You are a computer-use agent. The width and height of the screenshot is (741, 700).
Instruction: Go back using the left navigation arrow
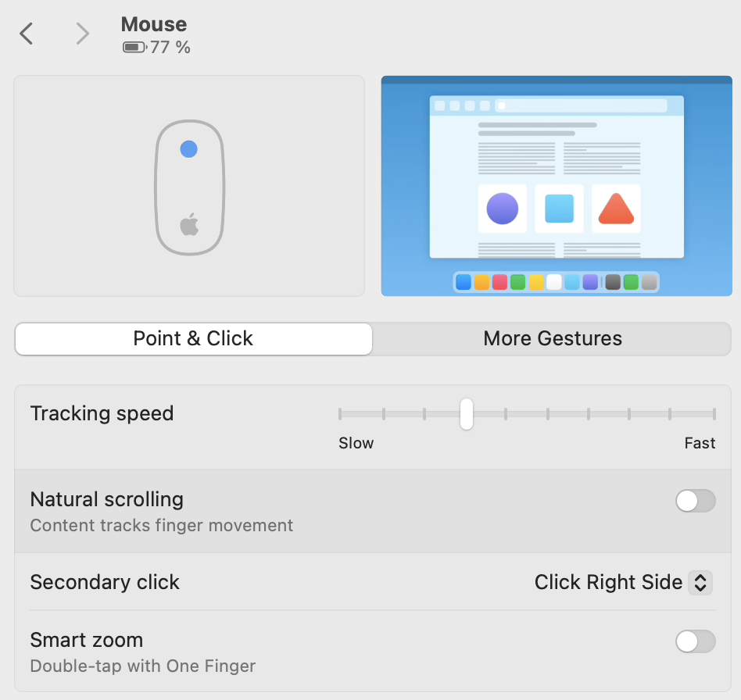[x=26, y=33]
